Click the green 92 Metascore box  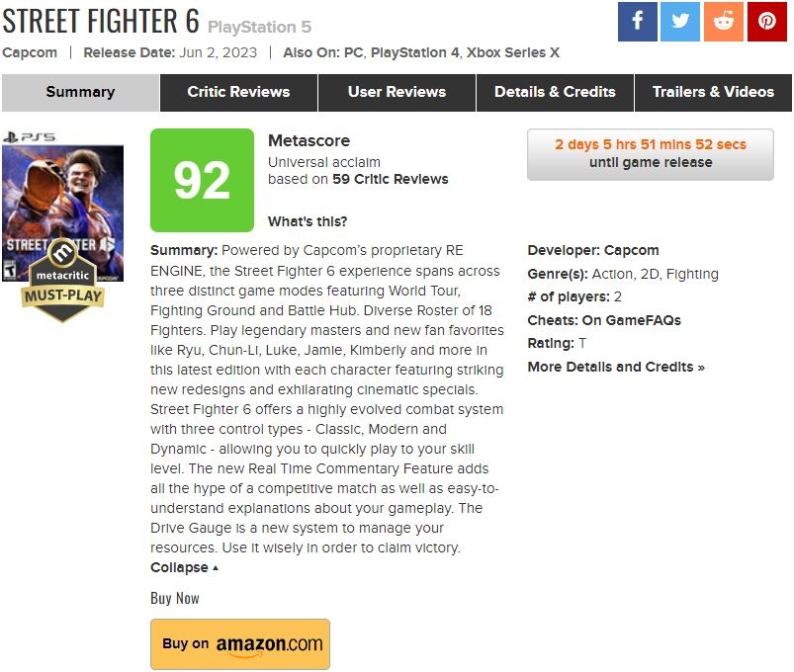202,180
